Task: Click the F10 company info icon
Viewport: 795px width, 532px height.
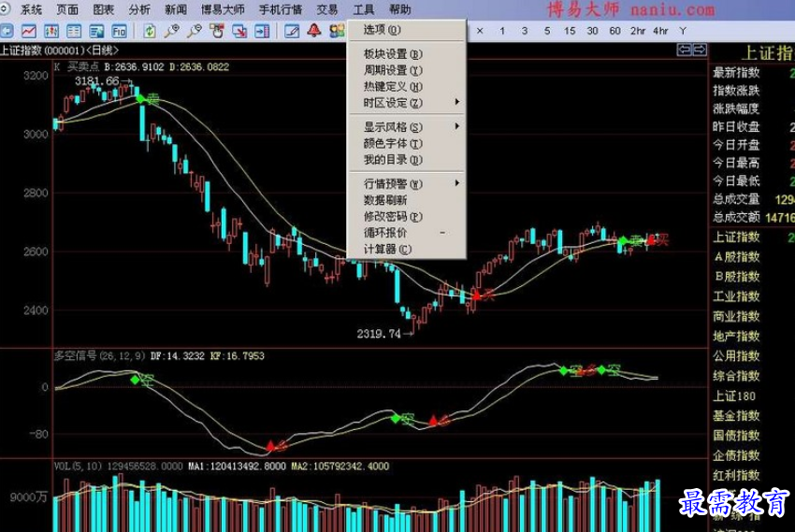Action: click(119, 32)
